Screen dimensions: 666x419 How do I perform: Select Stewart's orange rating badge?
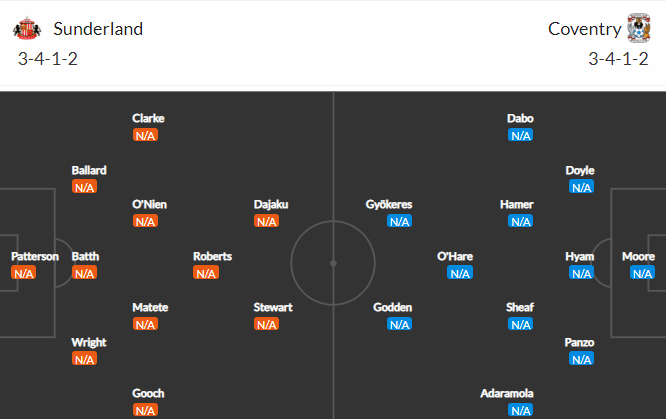(x=267, y=325)
